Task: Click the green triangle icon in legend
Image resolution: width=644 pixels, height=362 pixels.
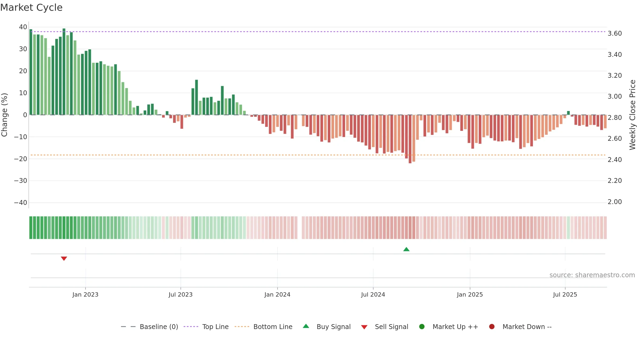Action: click(306, 326)
